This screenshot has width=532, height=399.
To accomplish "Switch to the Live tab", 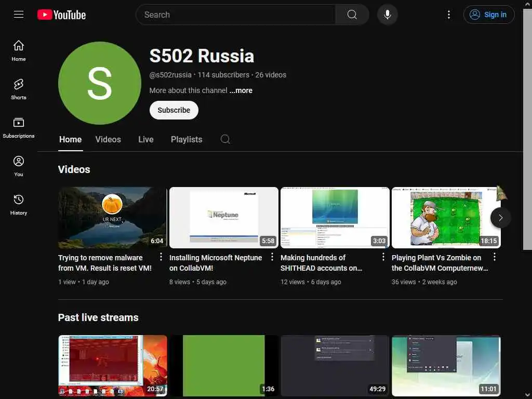I will (x=146, y=139).
